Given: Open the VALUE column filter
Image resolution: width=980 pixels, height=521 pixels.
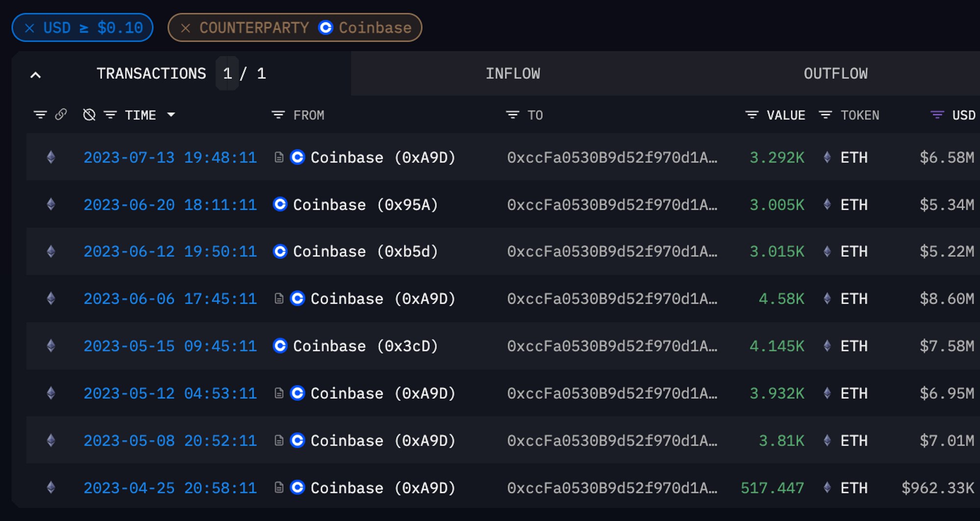Looking at the screenshot, I should (x=752, y=115).
